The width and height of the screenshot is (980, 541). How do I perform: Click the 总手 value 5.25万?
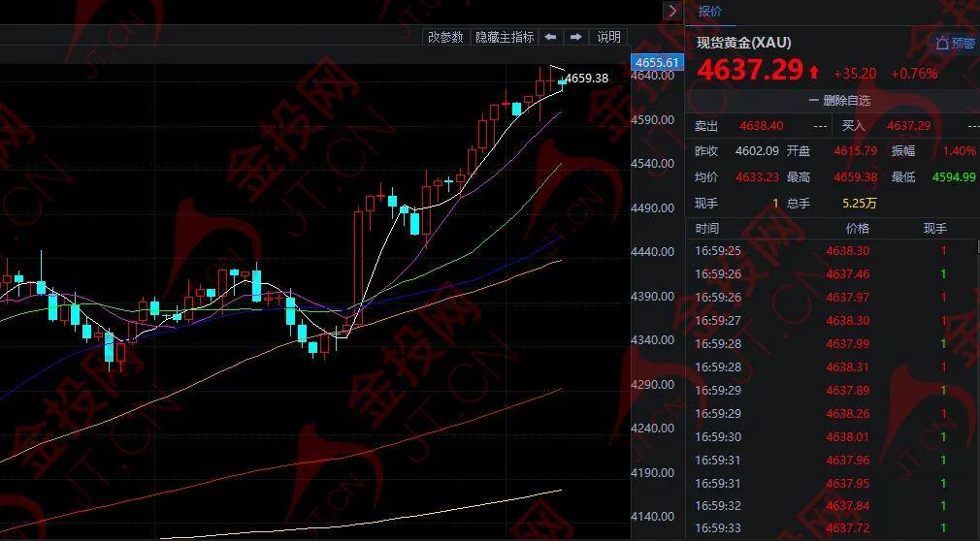860,204
